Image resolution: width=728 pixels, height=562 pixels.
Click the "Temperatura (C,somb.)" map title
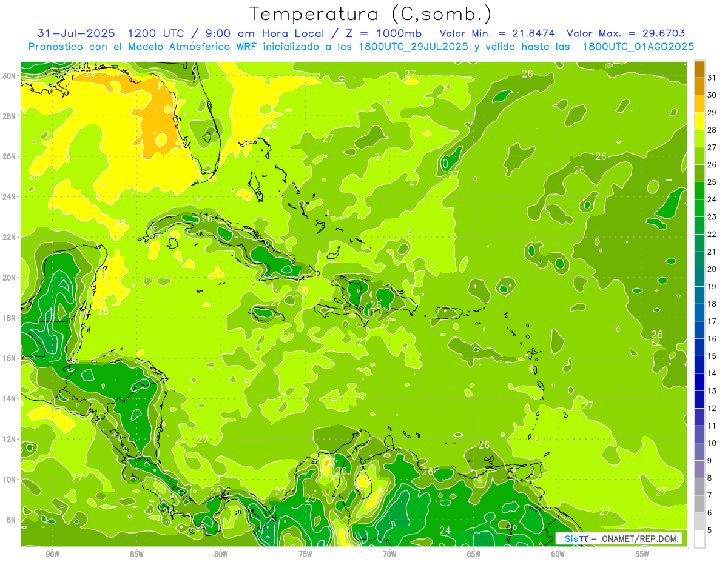pos(371,13)
